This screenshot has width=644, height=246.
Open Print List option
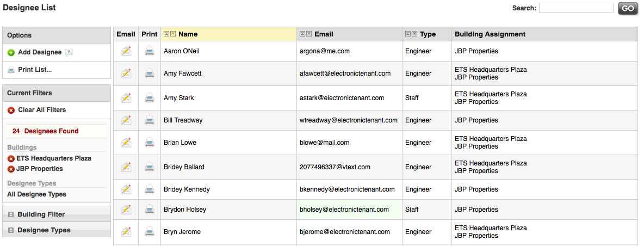(35, 70)
